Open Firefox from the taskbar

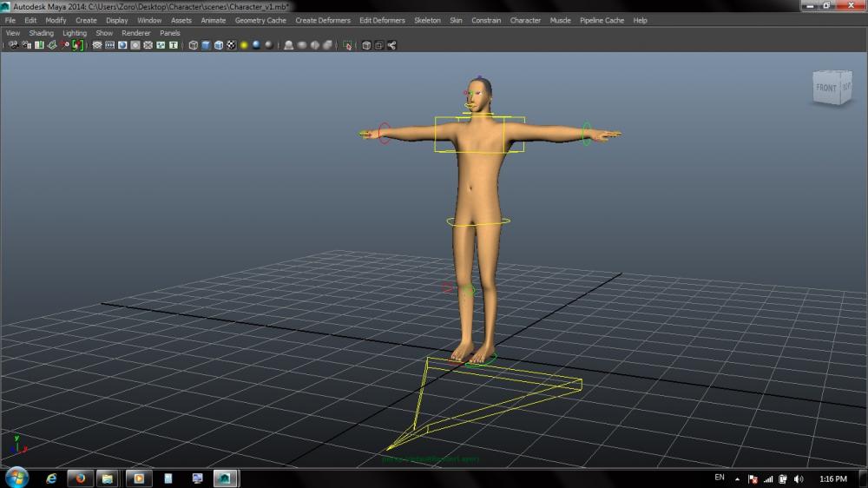(x=80, y=478)
